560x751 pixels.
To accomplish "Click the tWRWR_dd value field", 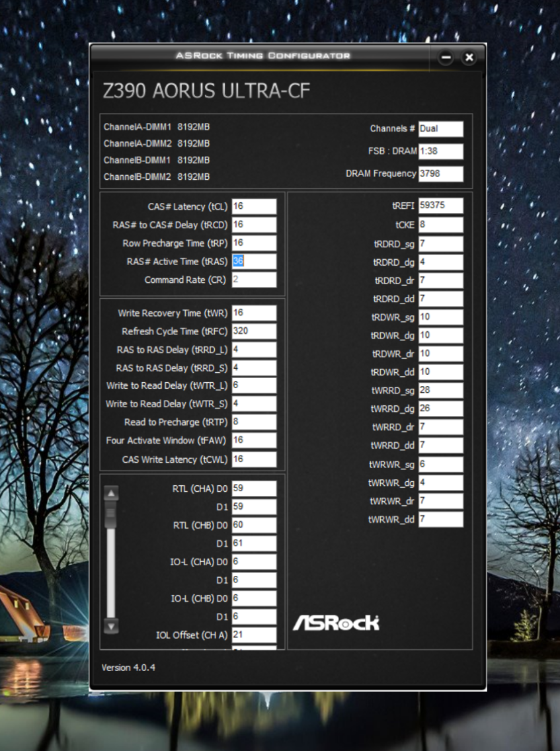I will pyautogui.click(x=441, y=519).
